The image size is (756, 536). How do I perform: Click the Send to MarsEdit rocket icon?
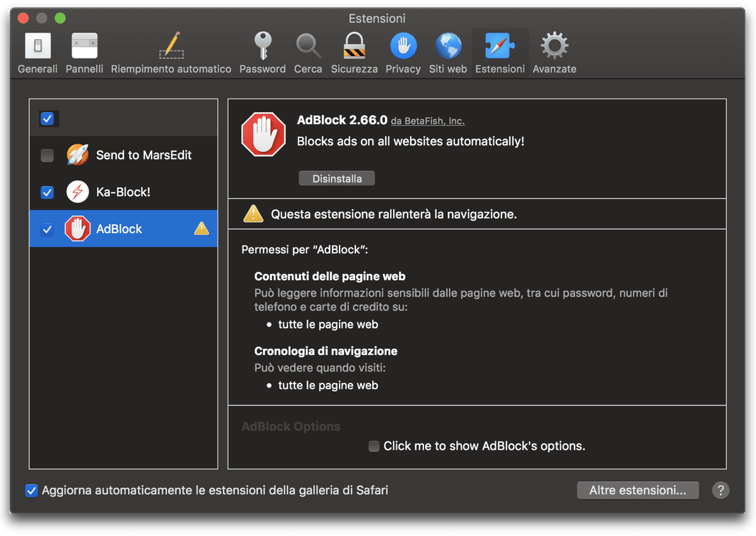(x=77, y=155)
